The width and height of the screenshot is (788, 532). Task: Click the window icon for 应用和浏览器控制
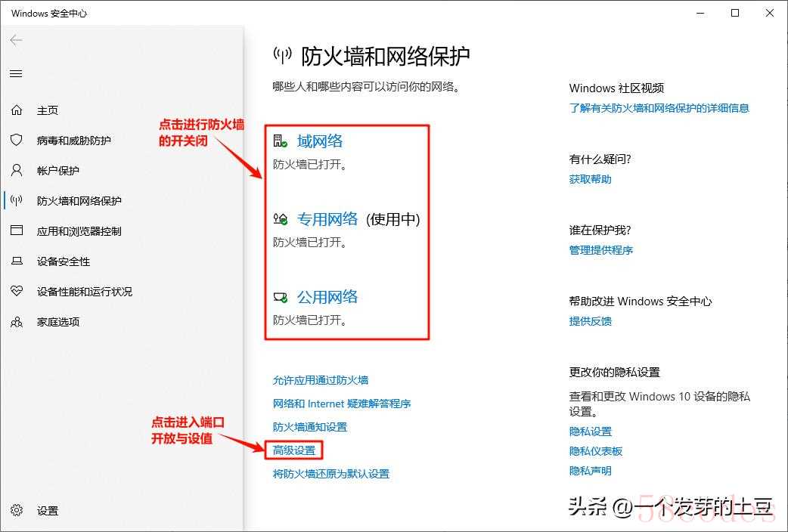point(17,230)
